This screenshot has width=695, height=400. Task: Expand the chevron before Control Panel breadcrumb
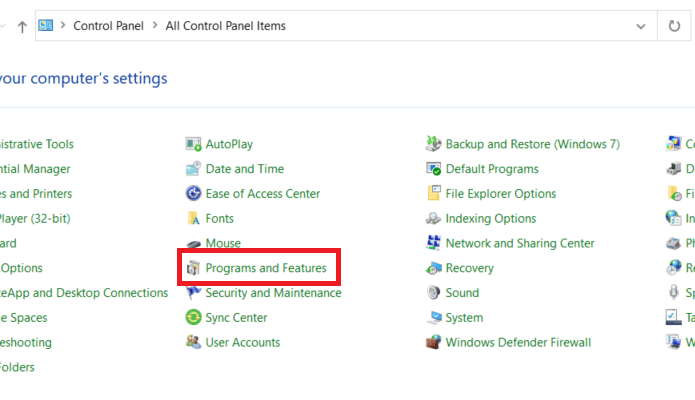[63, 25]
